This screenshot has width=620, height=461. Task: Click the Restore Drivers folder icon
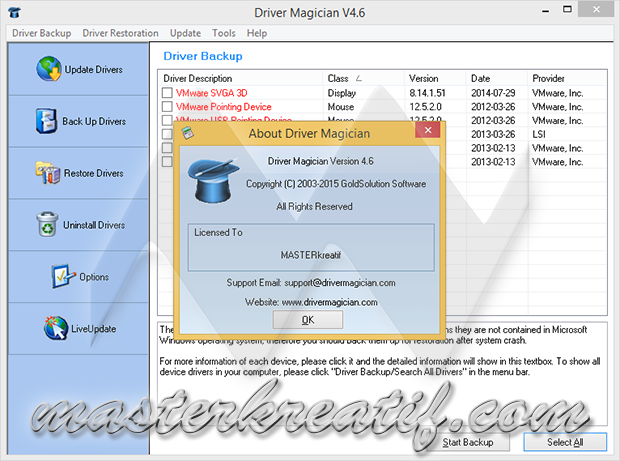tap(48, 173)
